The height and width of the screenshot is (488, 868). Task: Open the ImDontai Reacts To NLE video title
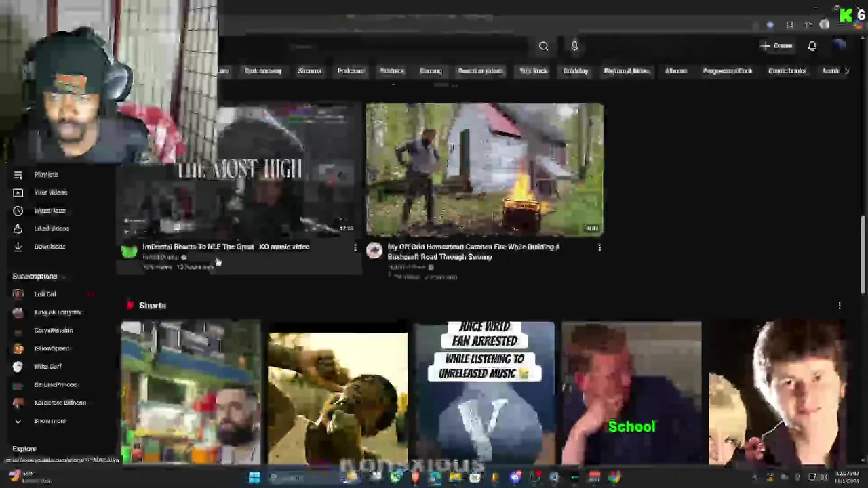pyautogui.click(x=226, y=247)
